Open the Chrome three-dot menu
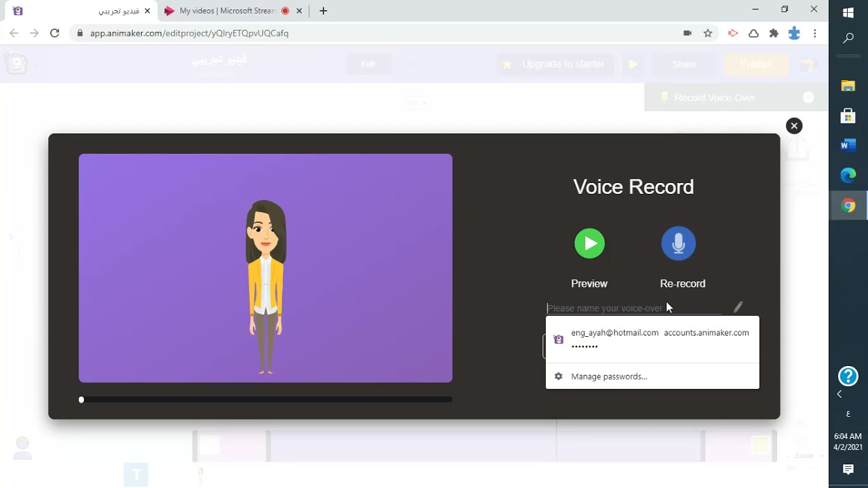This screenshot has width=868, height=488. 815,33
